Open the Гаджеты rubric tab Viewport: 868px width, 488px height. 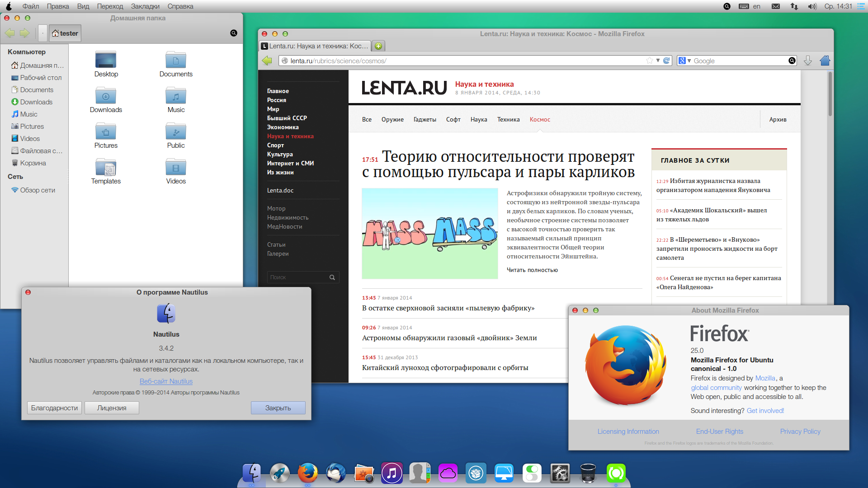(x=425, y=120)
